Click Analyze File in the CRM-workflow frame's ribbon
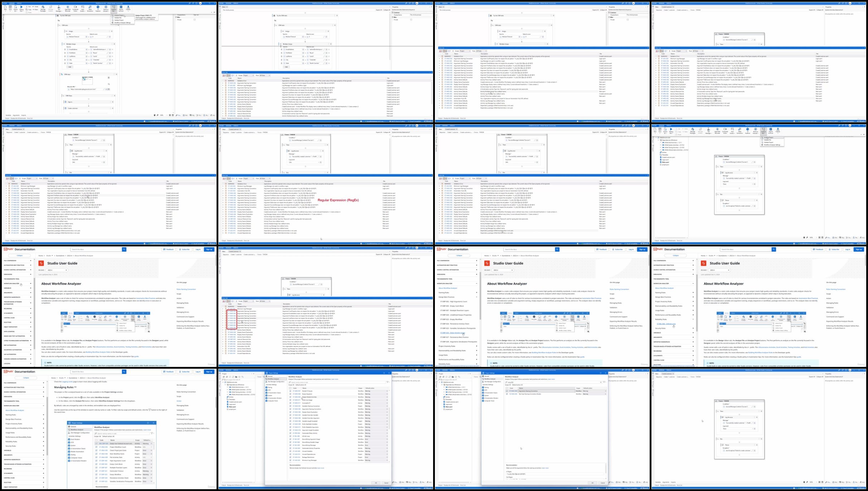Screen dimensions: 868x491 coord(113,9)
